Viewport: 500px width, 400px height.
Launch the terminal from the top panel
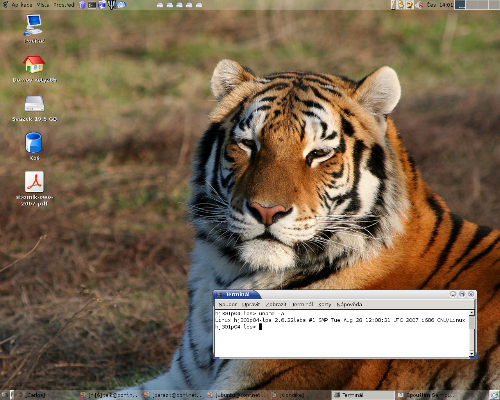click(x=92, y=5)
